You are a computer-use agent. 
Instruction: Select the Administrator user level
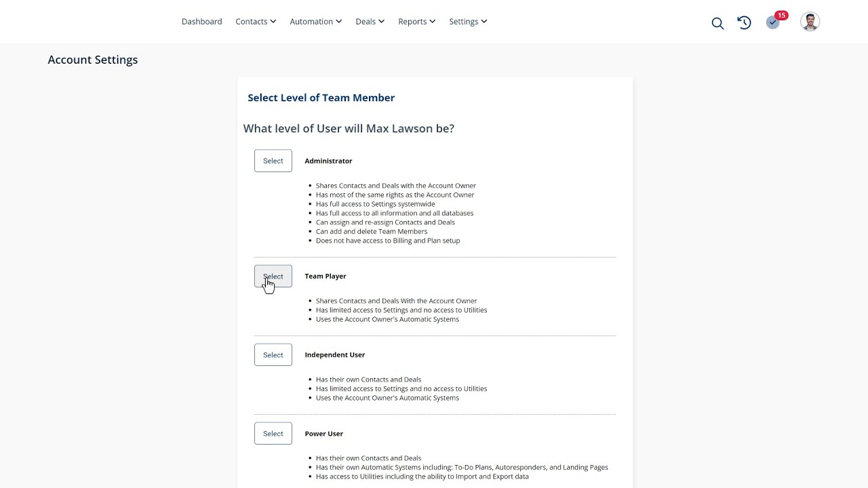pos(273,161)
